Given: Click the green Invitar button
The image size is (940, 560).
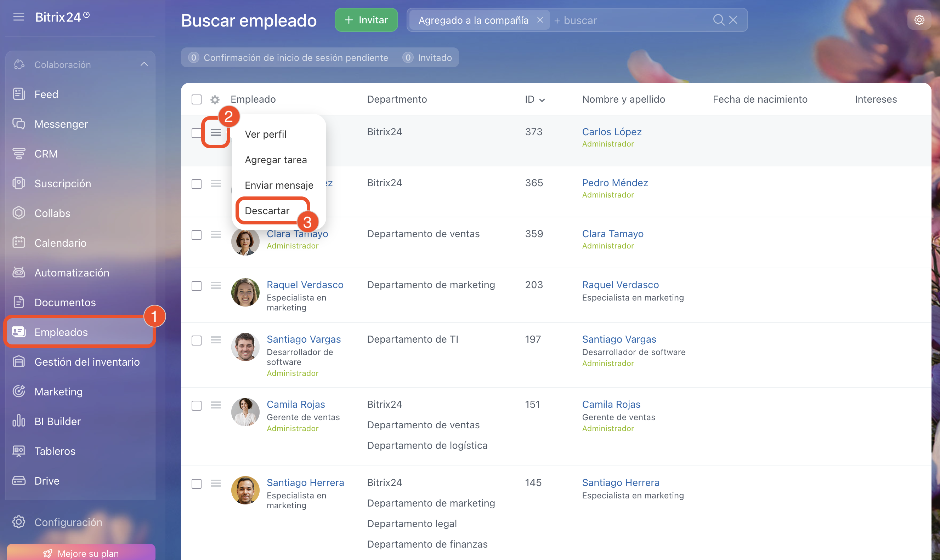Looking at the screenshot, I should [x=366, y=19].
